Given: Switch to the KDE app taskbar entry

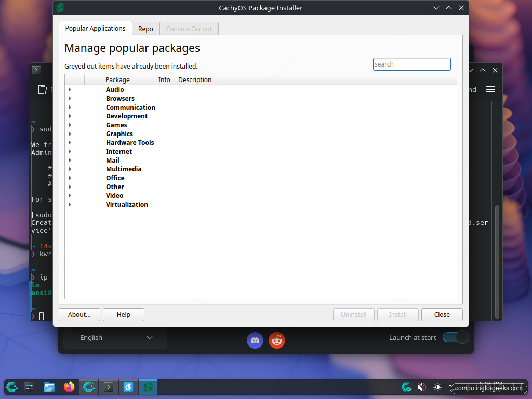Looking at the screenshot, I should pyautogui.click(x=128, y=387).
